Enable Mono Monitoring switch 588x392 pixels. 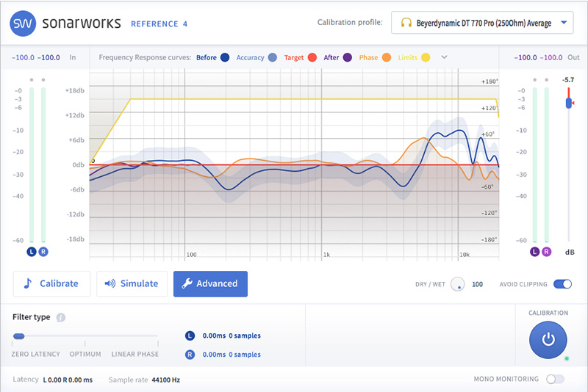pyautogui.click(x=555, y=380)
